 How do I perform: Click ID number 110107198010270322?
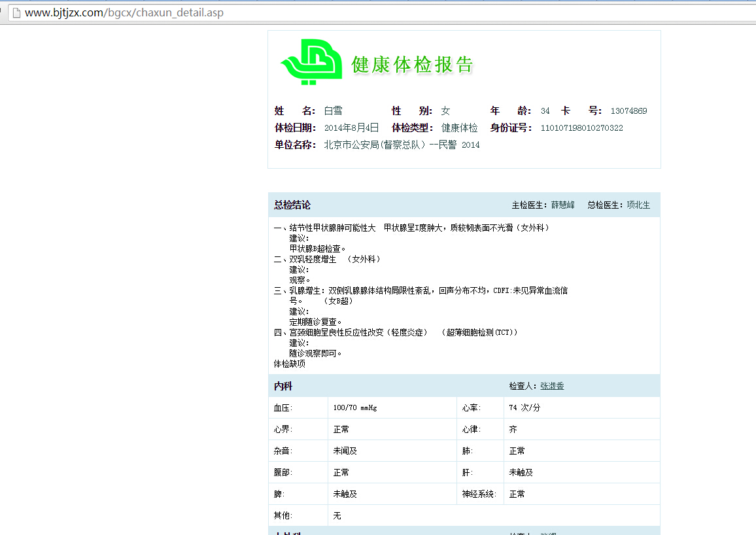[x=582, y=128]
